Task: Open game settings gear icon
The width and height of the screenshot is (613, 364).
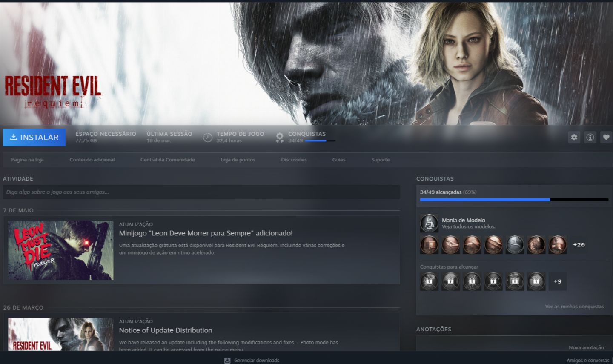Action: click(x=574, y=137)
